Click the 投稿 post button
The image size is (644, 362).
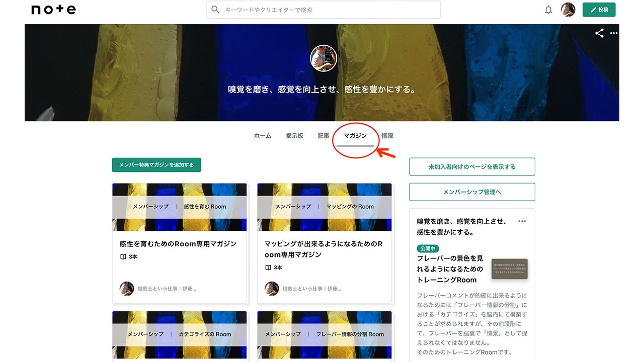pyautogui.click(x=599, y=10)
